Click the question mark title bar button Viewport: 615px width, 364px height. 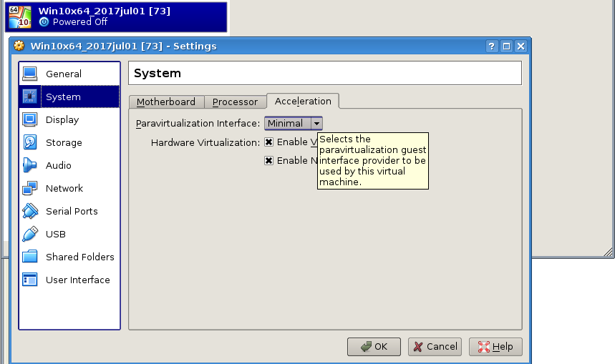pos(492,46)
